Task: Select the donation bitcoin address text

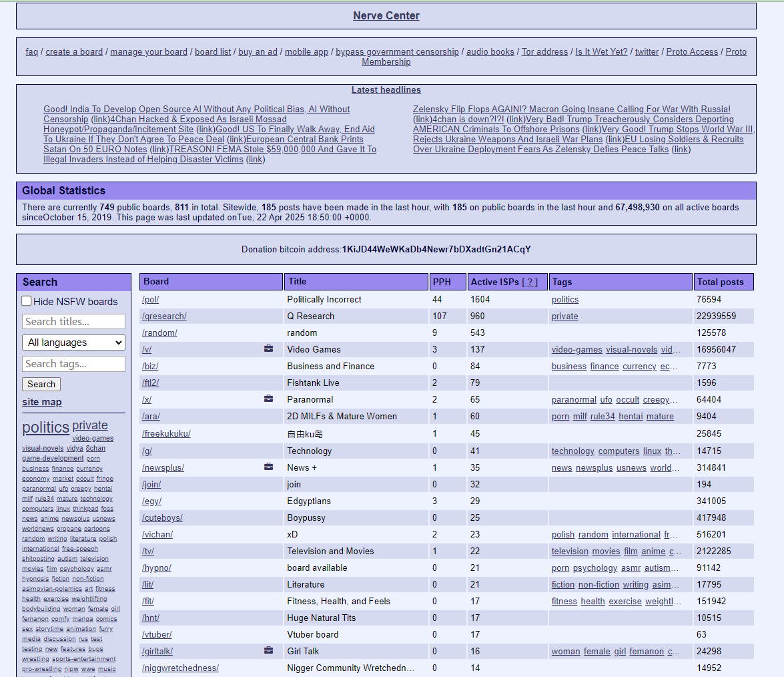Action: pos(436,249)
